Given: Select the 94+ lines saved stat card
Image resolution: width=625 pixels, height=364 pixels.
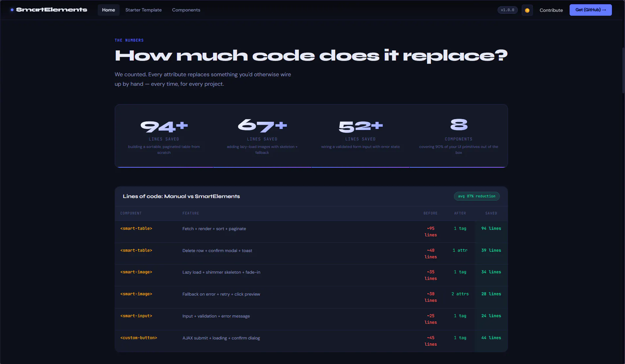Looking at the screenshot, I should [164, 136].
